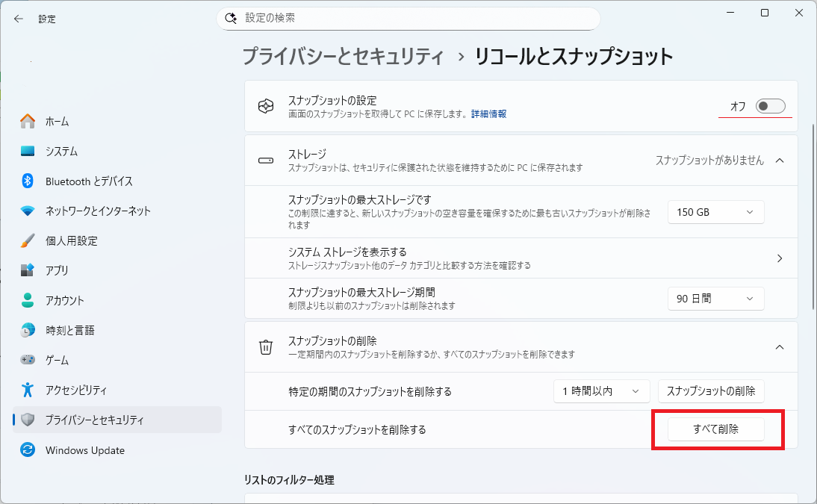The height and width of the screenshot is (504, 817).
Task: Open the 90 日間 retention dropdown
Action: 715,299
